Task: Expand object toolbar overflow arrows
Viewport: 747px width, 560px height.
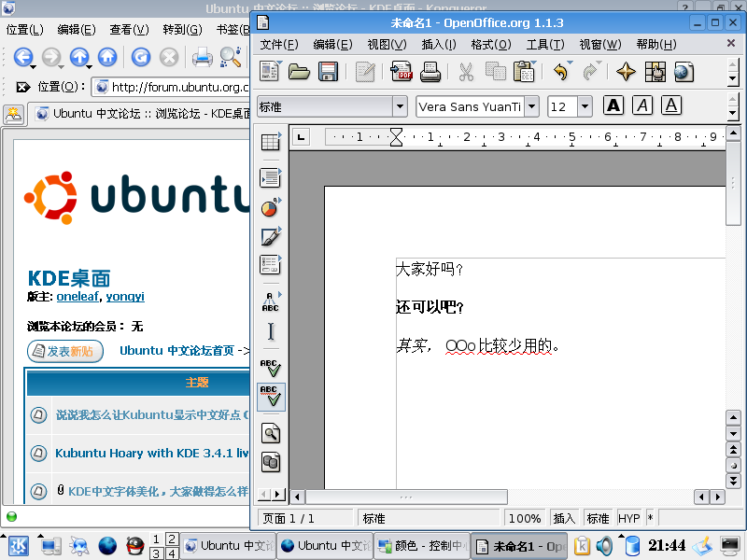Action: click(733, 105)
